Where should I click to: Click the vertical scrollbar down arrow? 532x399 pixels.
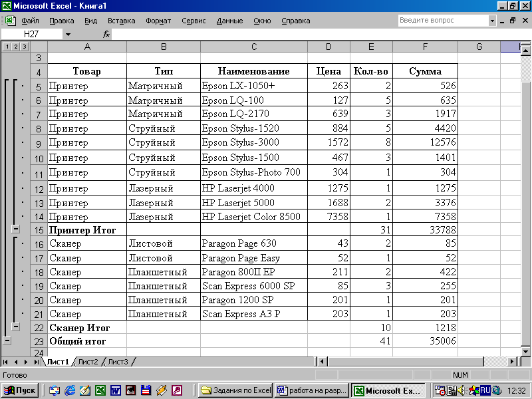pyautogui.click(x=525, y=352)
